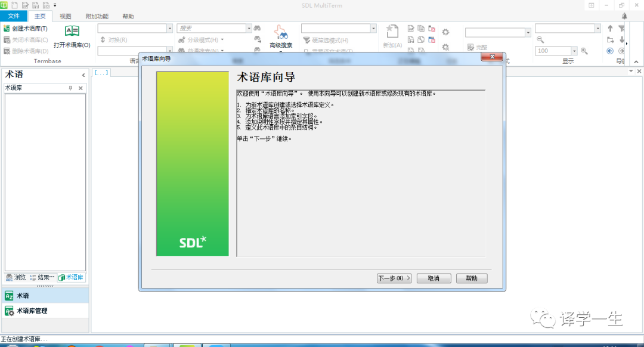The width and height of the screenshot is (644, 347).
Task: Open 高级搜索 advanced search
Action: point(281,36)
